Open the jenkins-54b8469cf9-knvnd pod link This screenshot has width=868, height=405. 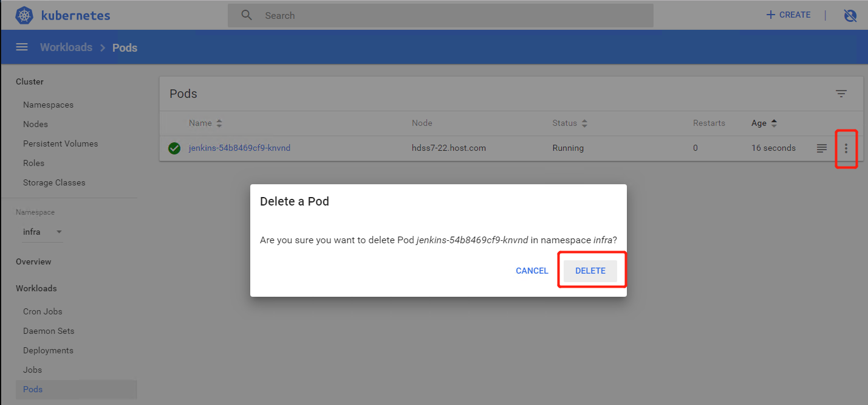pyautogui.click(x=239, y=148)
